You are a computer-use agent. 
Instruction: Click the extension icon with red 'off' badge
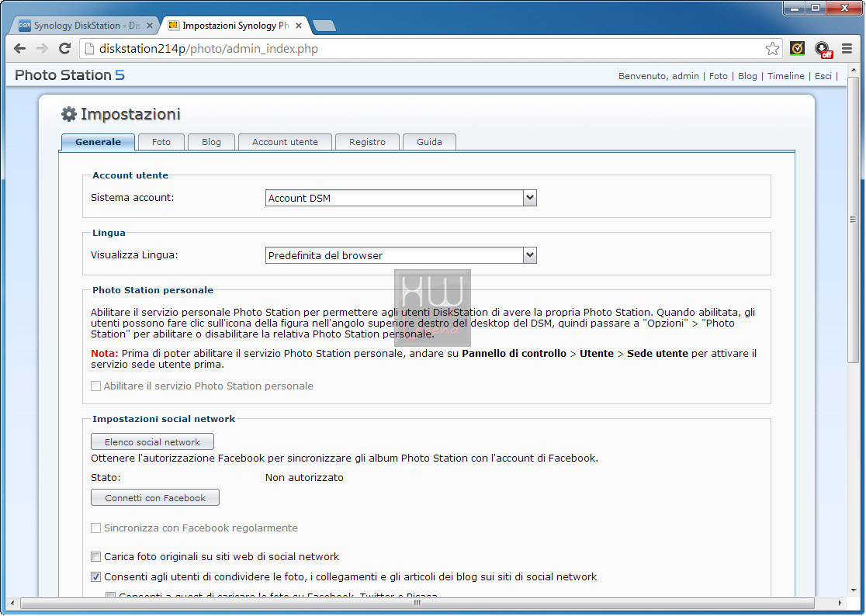(823, 49)
